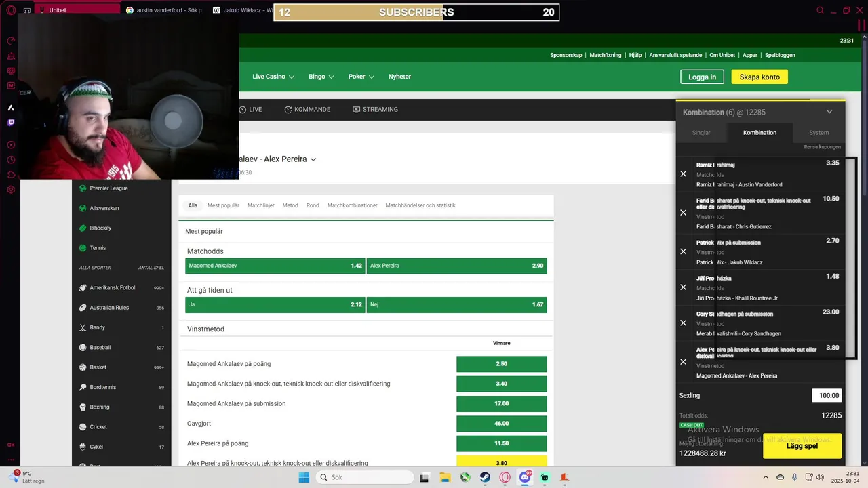Select the Metod market filter

[x=290, y=205]
